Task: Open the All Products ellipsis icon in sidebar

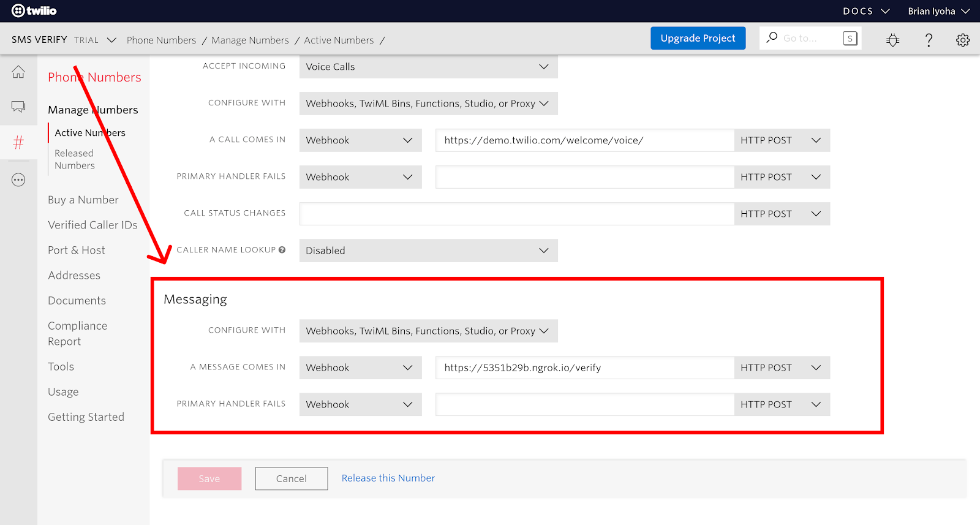Action: click(18, 180)
